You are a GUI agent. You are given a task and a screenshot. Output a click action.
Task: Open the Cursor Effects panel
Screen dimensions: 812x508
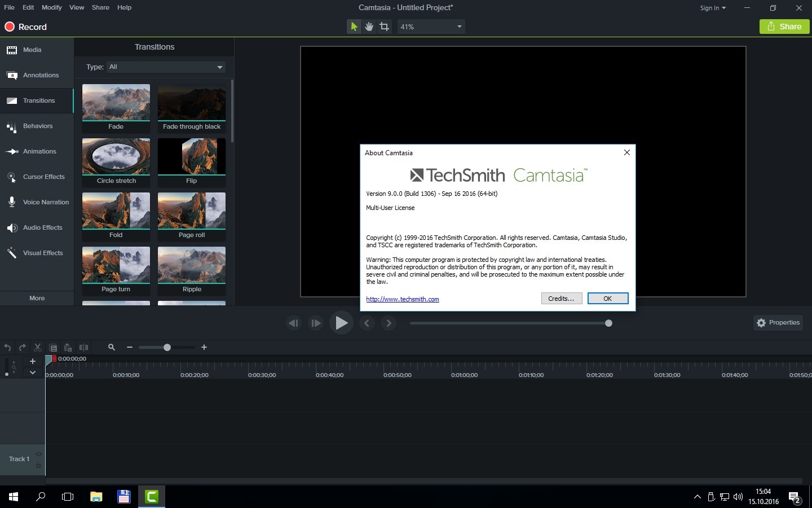(37, 177)
